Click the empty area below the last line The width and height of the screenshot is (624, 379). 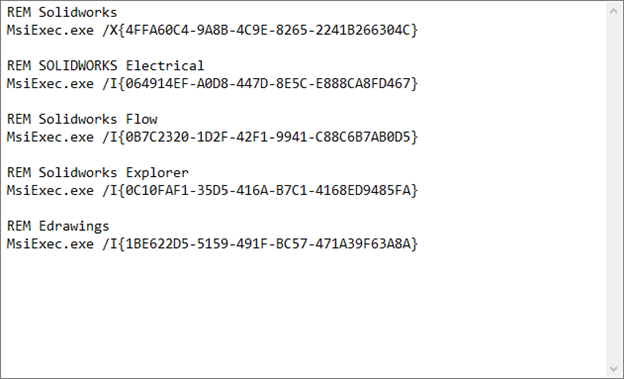click(x=302, y=315)
